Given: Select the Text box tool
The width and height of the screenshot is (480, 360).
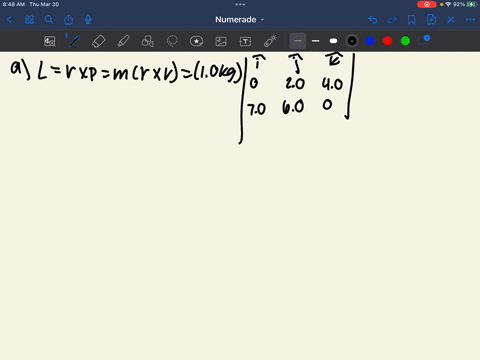Looking at the screenshot, I should pos(245,41).
